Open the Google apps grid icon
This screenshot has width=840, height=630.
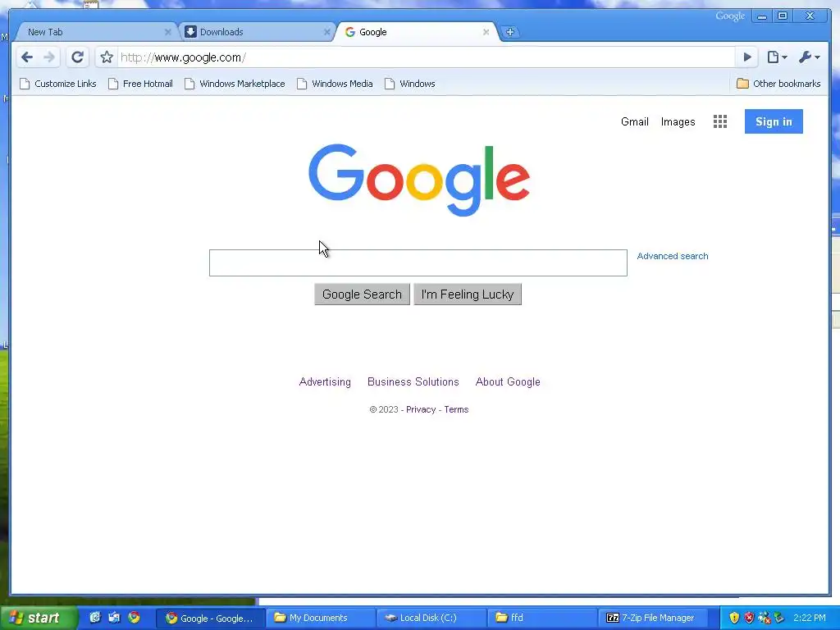pos(720,121)
